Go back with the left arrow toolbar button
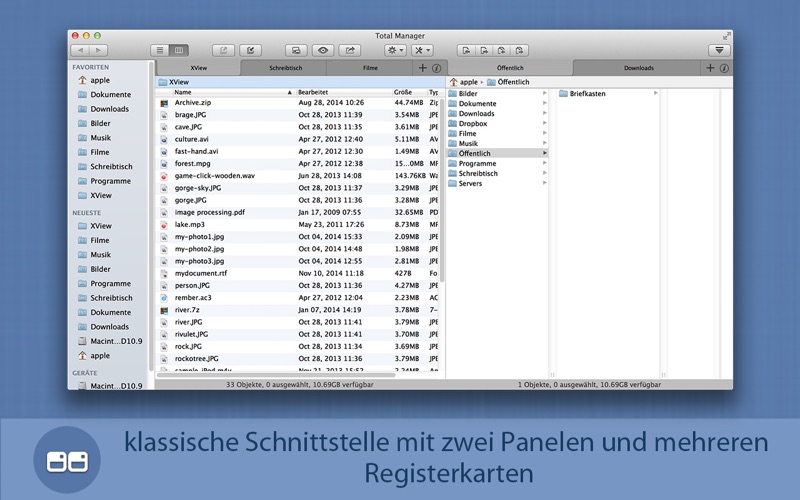The image size is (800, 500). click(x=80, y=50)
